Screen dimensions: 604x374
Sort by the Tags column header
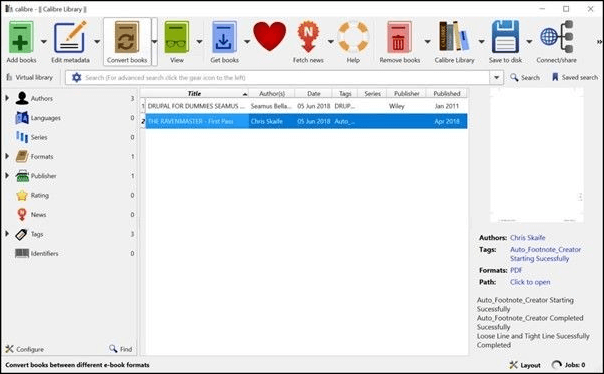click(345, 93)
